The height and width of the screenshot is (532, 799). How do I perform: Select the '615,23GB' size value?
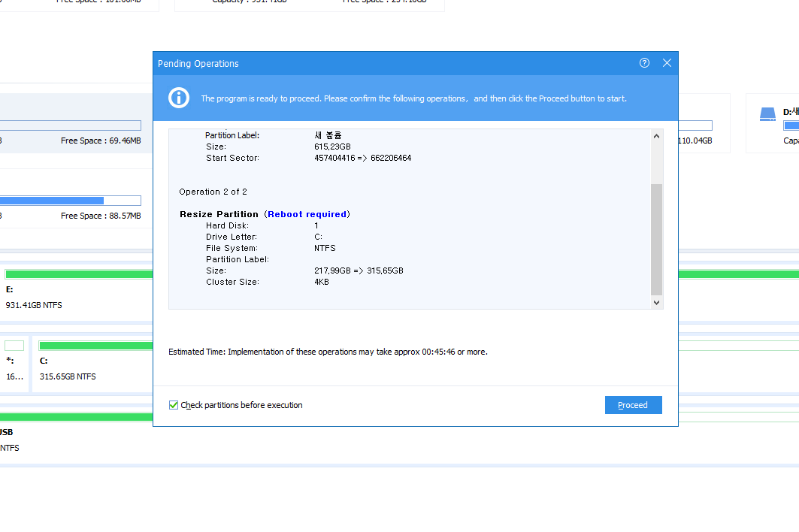[332, 147]
